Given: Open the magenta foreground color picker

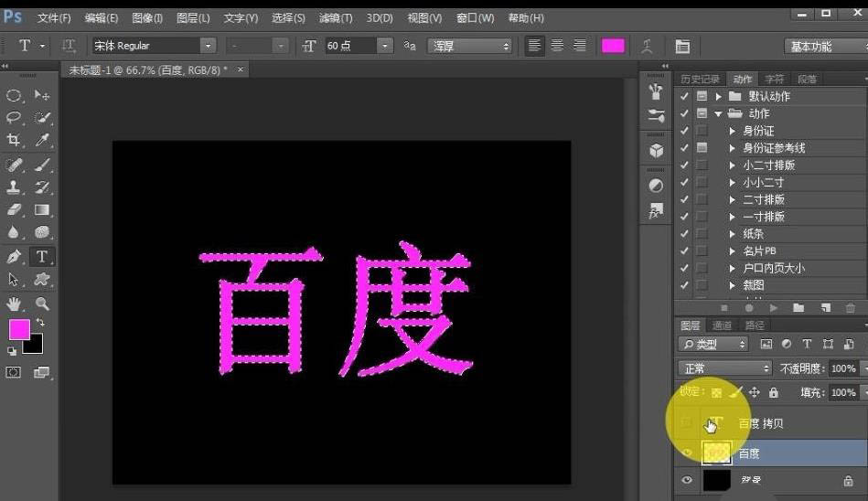Looking at the screenshot, I should click(x=17, y=329).
